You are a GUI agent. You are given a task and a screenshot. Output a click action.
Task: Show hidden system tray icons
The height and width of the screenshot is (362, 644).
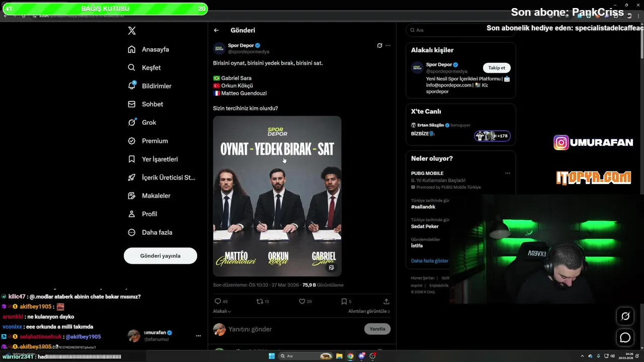click(x=582, y=356)
